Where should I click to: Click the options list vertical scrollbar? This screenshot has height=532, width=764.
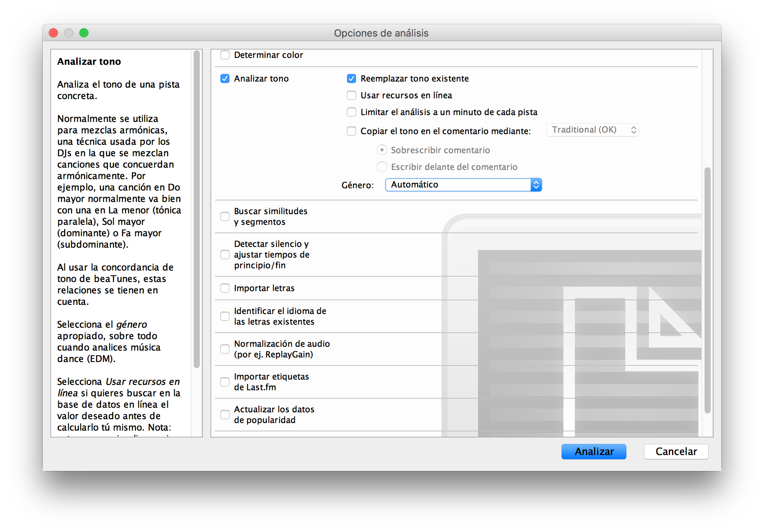point(708,290)
